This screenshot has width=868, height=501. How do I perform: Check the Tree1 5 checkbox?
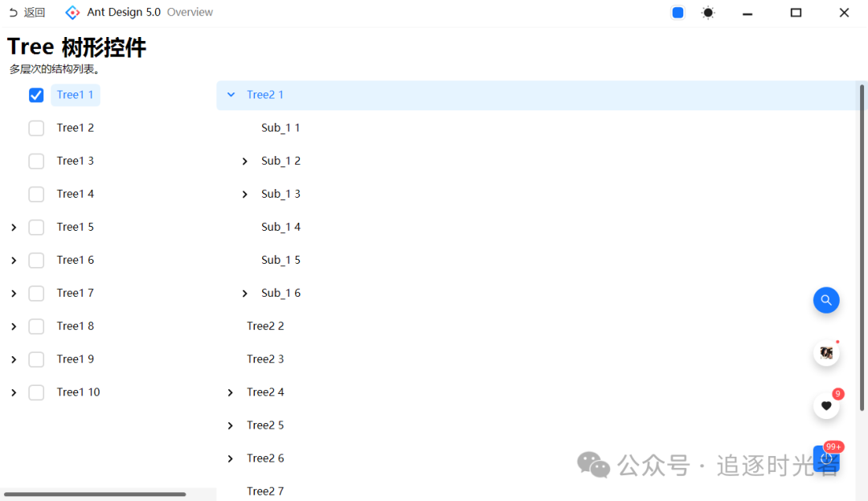pos(36,227)
